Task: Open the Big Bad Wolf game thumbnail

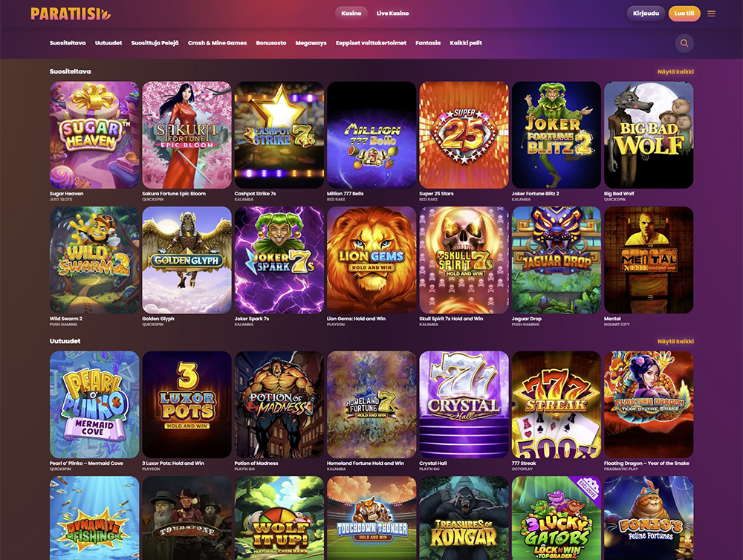Action: 649,135
